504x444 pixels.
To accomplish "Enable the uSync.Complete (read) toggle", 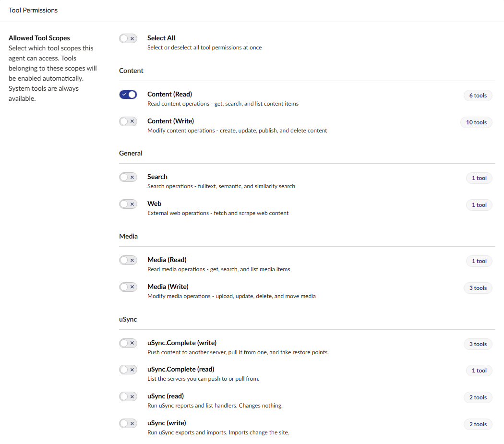I will 128,370.
